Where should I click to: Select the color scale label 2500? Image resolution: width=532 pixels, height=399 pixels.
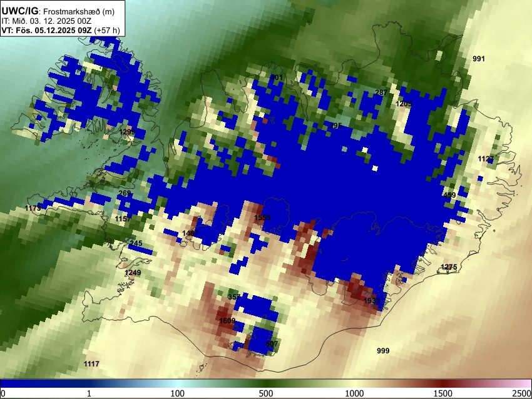click(522, 393)
